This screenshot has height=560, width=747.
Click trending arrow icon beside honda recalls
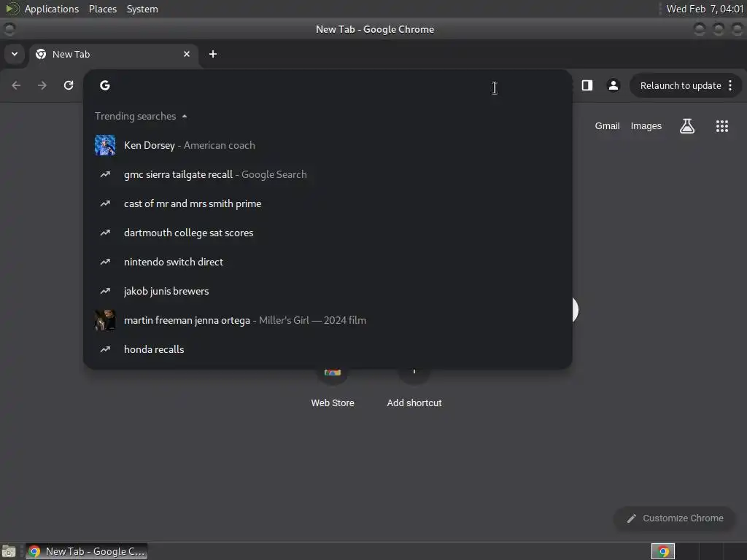[x=105, y=349]
